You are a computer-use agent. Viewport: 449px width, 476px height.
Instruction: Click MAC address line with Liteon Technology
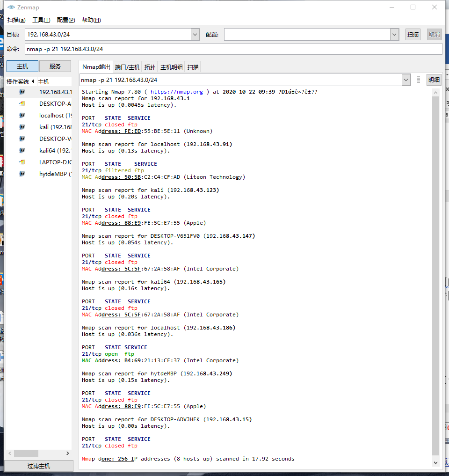(x=164, y=177)
